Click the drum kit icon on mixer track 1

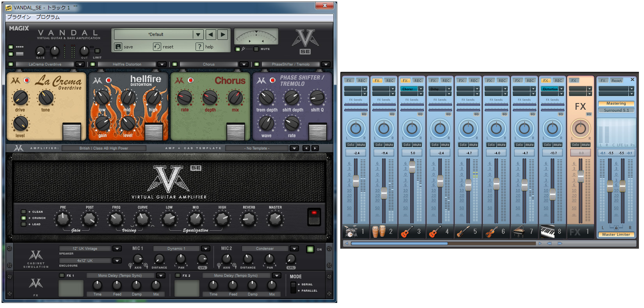tap(350, 231)
